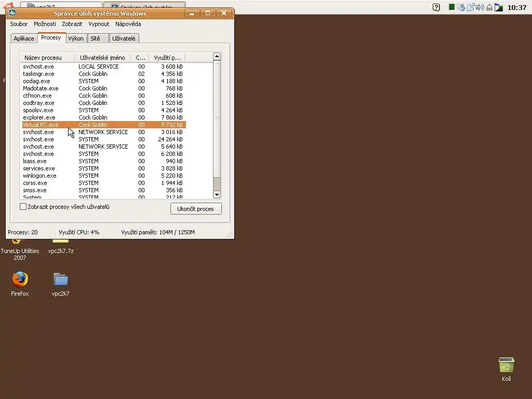Switch to the Výkon tab
The image size is (532, 399).
tap(76, 38)
